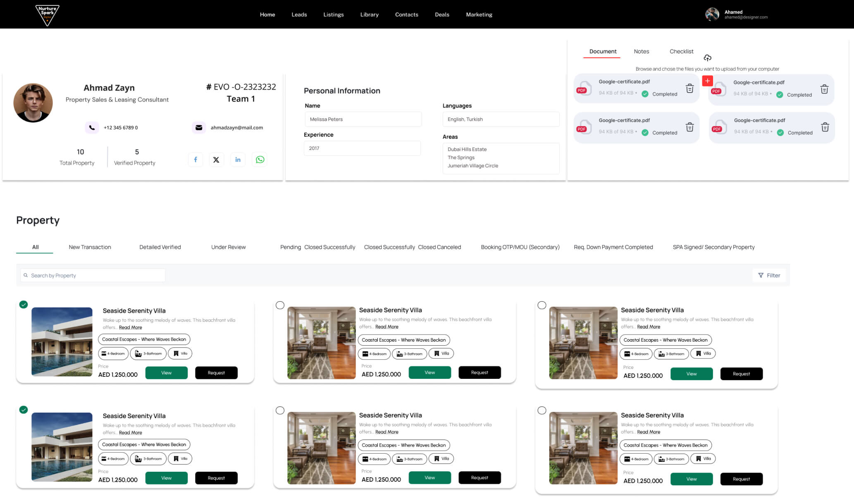Delete the first Google-certificate.pdf using trash icon
Image resolution: width=854 pixels, height=504 pixels.
[x=689, y=88]
